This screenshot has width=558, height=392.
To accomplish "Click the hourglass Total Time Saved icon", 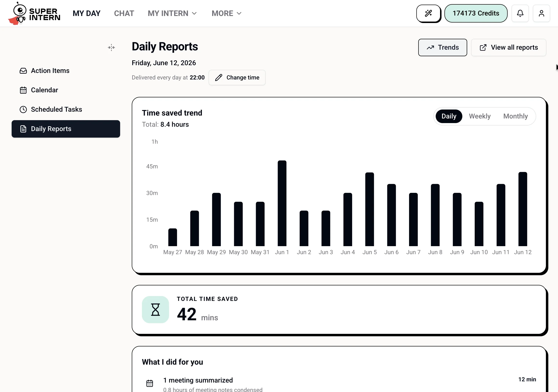I will coord(155,310).
